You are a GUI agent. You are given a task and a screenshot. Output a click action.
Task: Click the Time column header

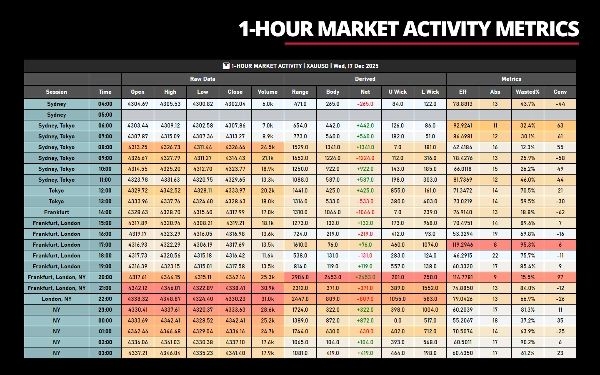(x=105, y=92)
